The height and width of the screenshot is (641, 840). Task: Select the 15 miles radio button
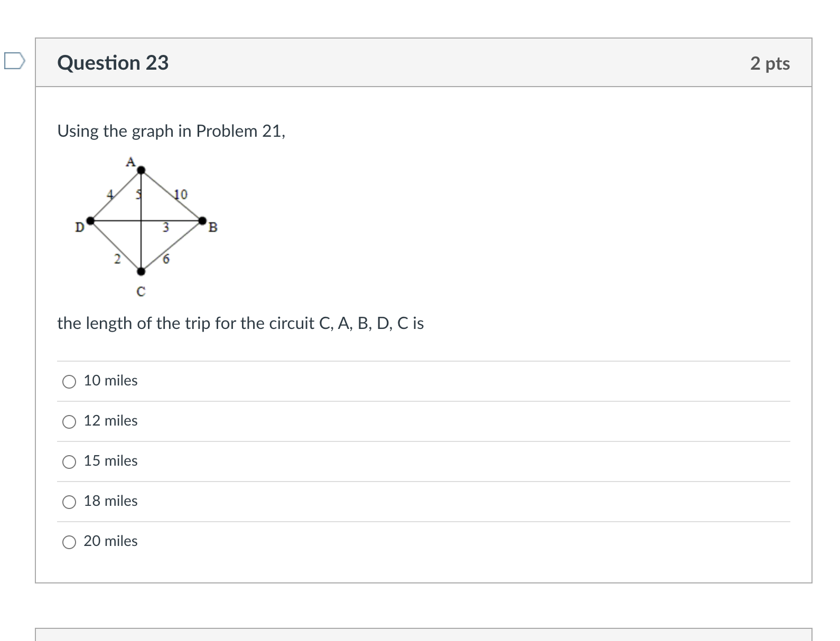69,461
